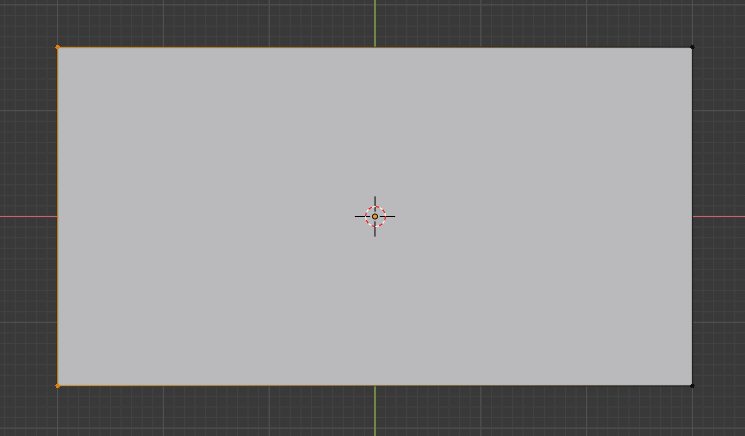
Task: Select the bottom-left orange vertex of the plane
Action: pos(57,386)
